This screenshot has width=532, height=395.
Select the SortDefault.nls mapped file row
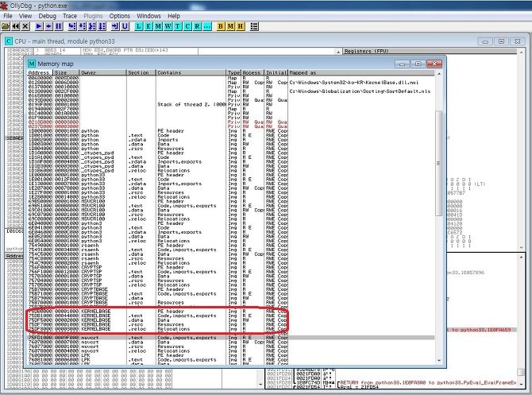pos(231,91)
